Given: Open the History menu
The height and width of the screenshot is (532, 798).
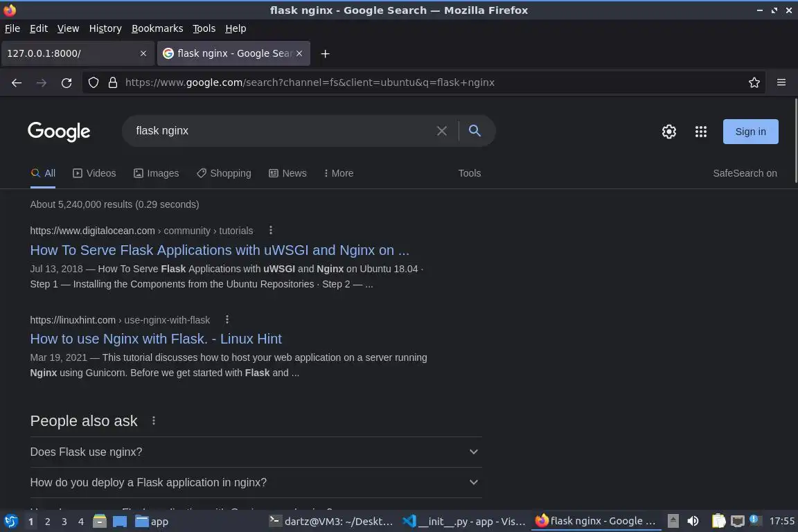Looking at the screenshot, I should coord(105,28).
